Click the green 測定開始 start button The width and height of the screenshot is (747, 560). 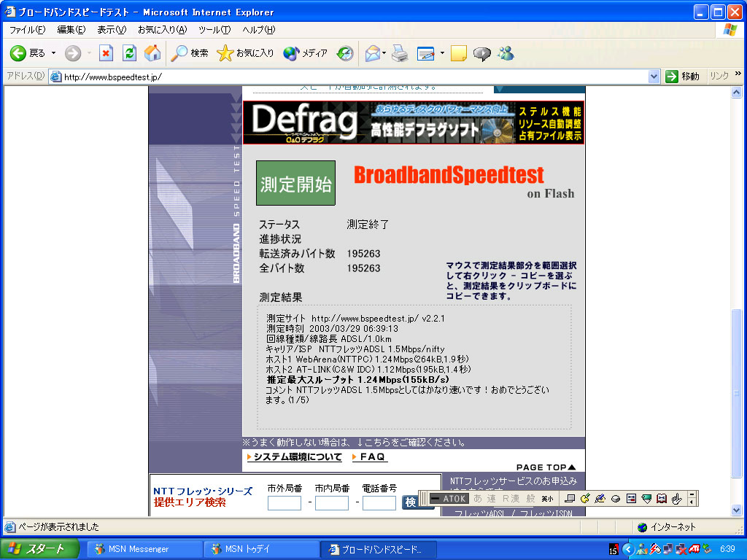pos(296,183)
